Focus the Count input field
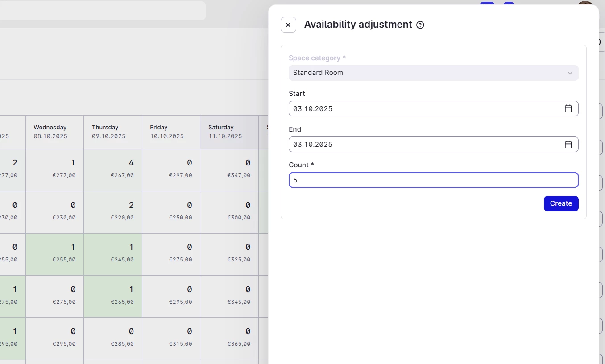 (433, 180)
